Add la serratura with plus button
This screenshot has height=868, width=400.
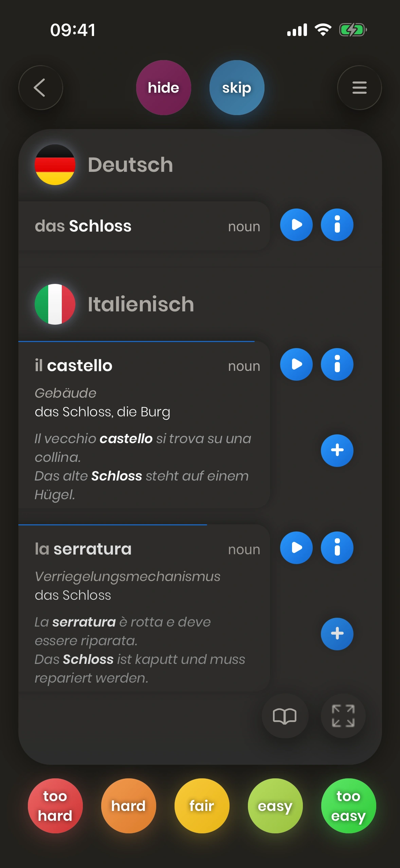click(337, 634)
